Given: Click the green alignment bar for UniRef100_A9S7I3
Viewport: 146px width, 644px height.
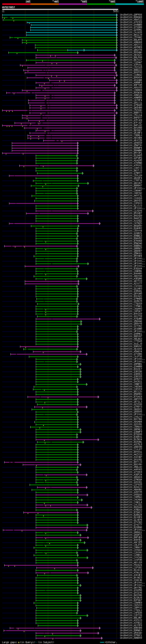Looking at the screenshot, I should [76, 45].
